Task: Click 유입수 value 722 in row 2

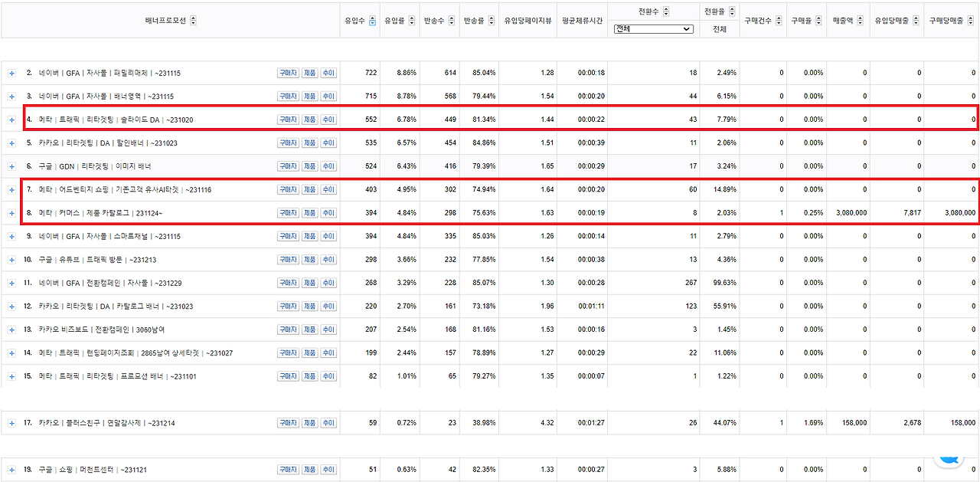Action: pyautogui.click(x=371, y=73)
